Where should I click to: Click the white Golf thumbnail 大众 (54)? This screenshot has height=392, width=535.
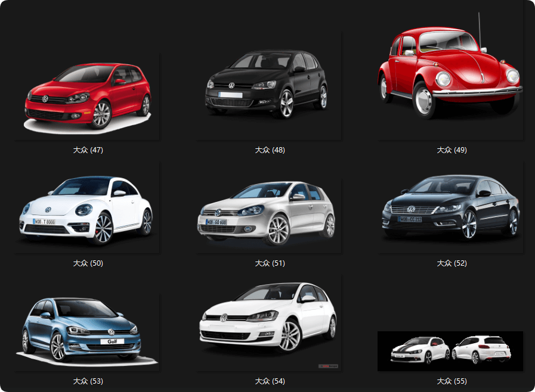pos(268,322)
